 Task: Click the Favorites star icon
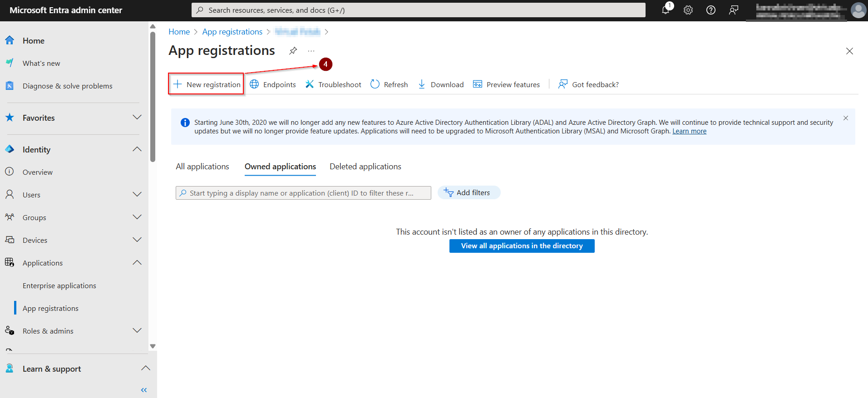[x=9, y=118]
